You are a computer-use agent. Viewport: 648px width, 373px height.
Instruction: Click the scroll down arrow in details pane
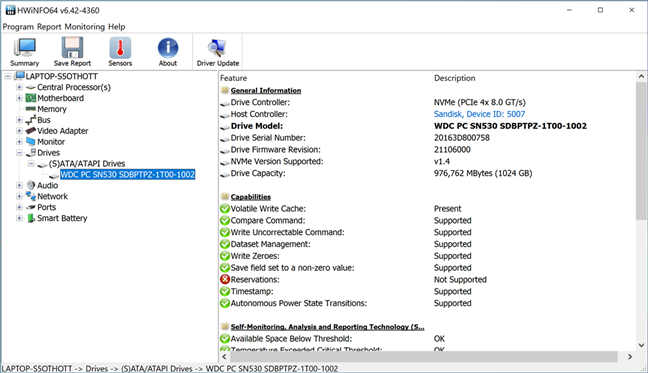[x=641, y=345]
